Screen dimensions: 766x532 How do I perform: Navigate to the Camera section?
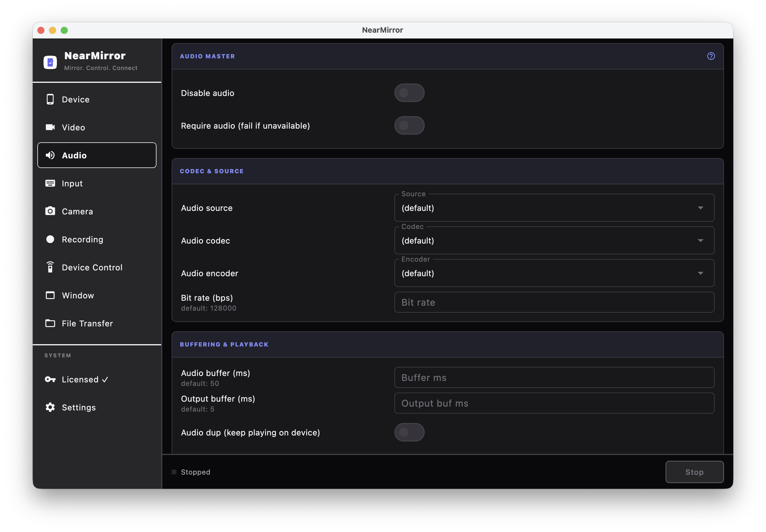97,211
